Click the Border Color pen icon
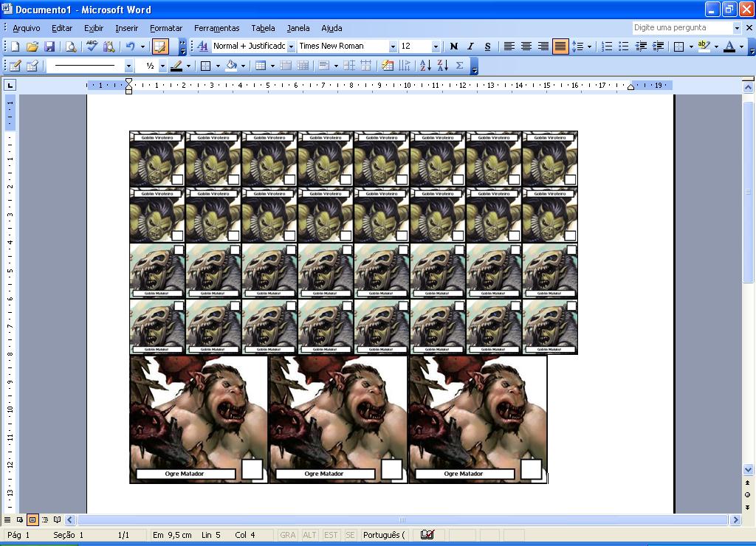Screen dimensions: 756x546 pyautogui.click(x=177, y=66)
